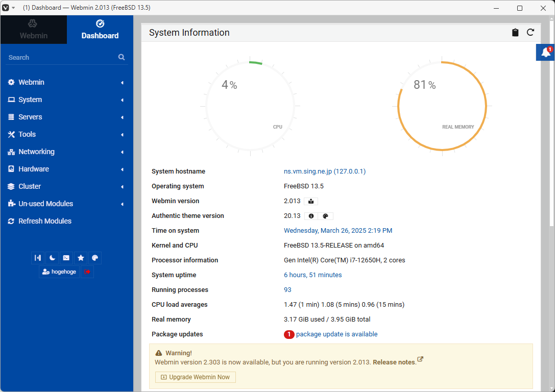
Task: Open external link icon after Release notes
Action: point(420,359)
